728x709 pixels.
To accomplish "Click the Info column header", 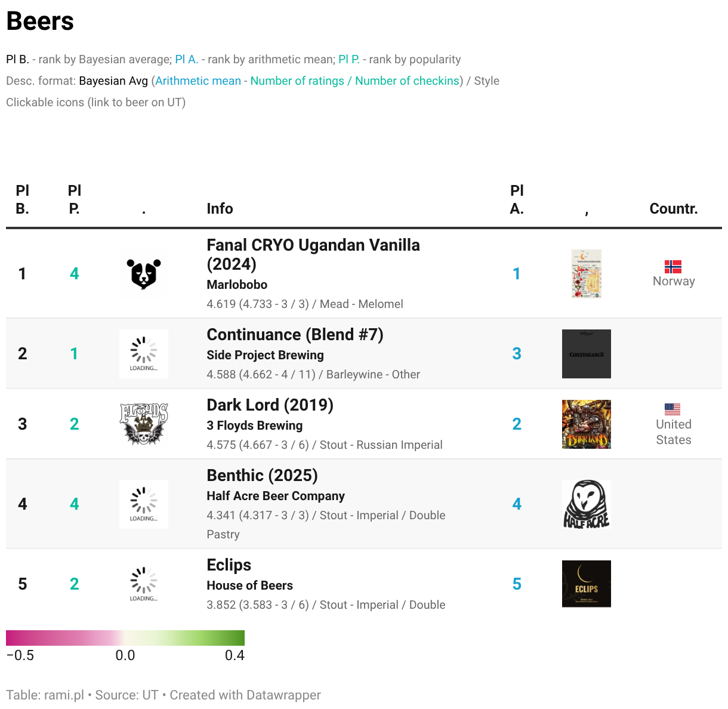I will point(220,208).
